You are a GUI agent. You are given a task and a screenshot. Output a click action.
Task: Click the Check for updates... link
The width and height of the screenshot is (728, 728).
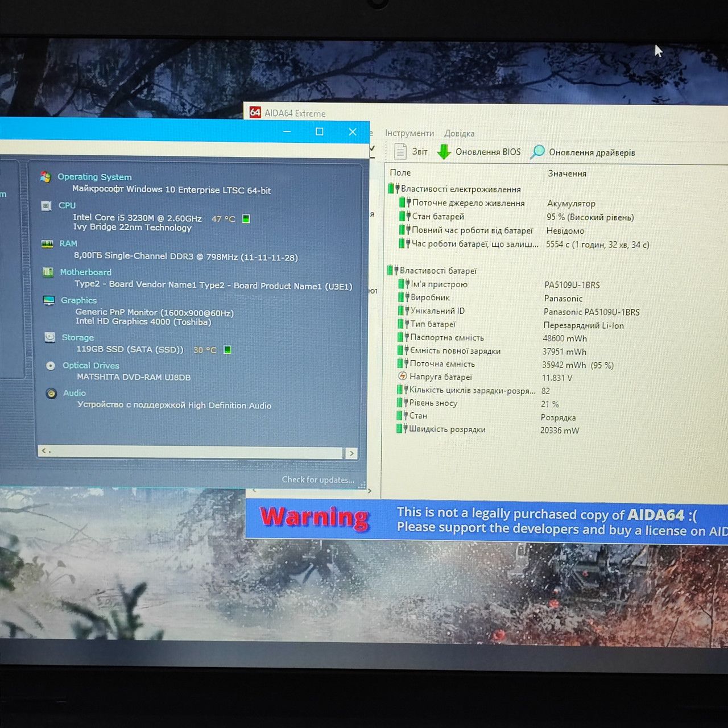click(318, 479)
